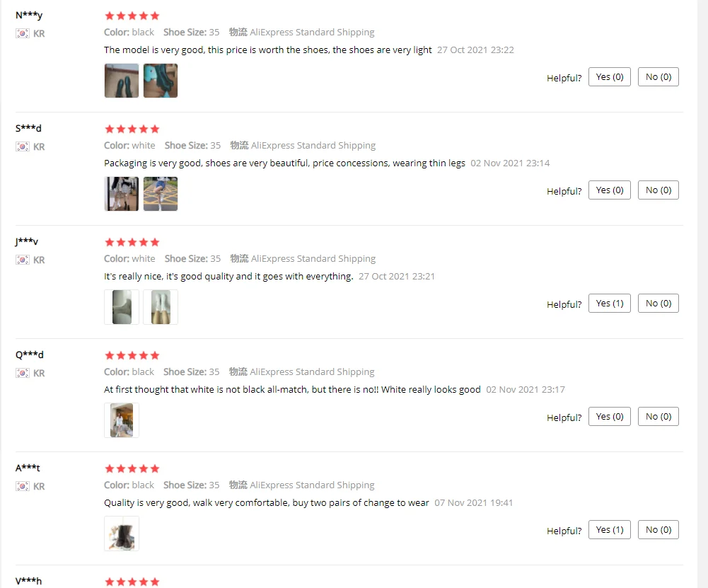The height and width of the screenshot is (588, 708).
Task: View the boot photo in A***t's review
Action: point(122,534)
